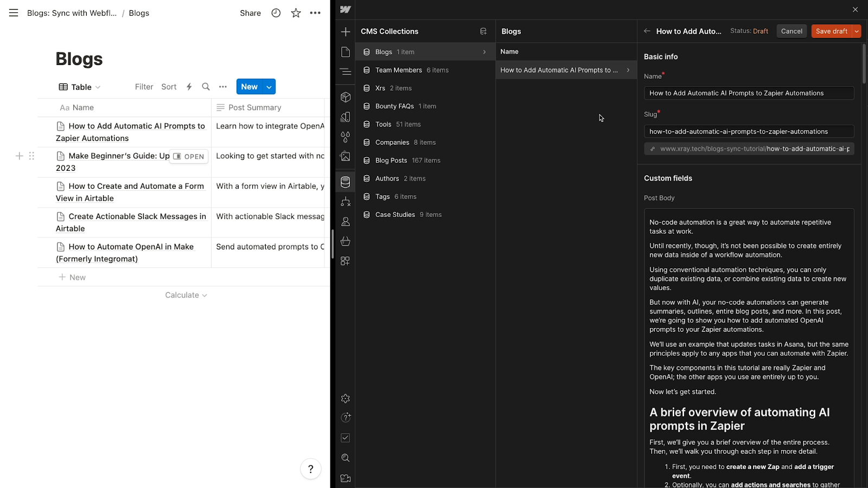Open the Webflow search magnifier at the sidebar bottom

coord(346,458)
